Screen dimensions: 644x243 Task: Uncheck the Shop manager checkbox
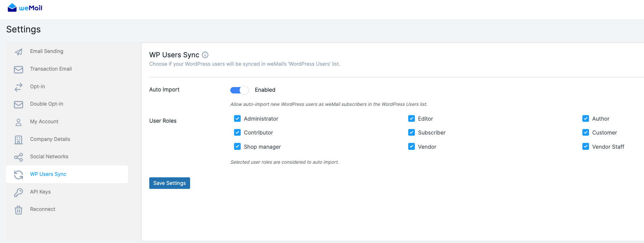point(237,146)
